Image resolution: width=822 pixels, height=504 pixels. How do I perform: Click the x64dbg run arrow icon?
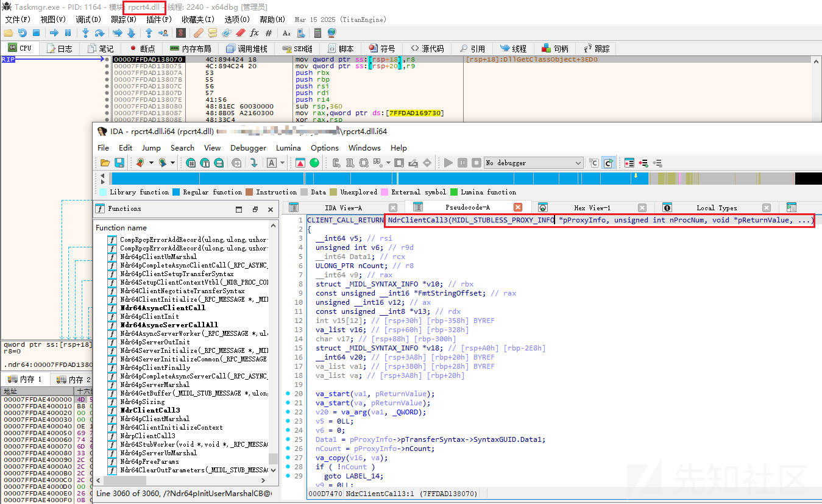click(54, 33)
